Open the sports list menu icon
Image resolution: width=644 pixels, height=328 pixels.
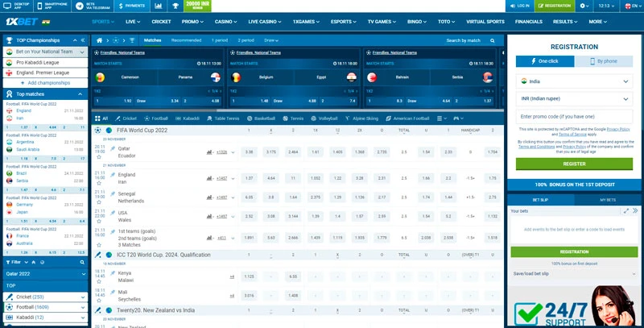click(442, 118)
